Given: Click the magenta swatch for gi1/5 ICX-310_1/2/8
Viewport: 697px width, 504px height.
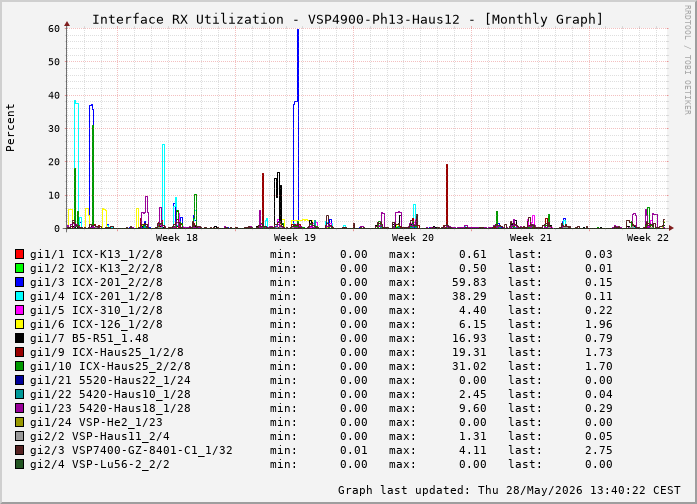Looking at the screenshot, I should click(19, 310).
